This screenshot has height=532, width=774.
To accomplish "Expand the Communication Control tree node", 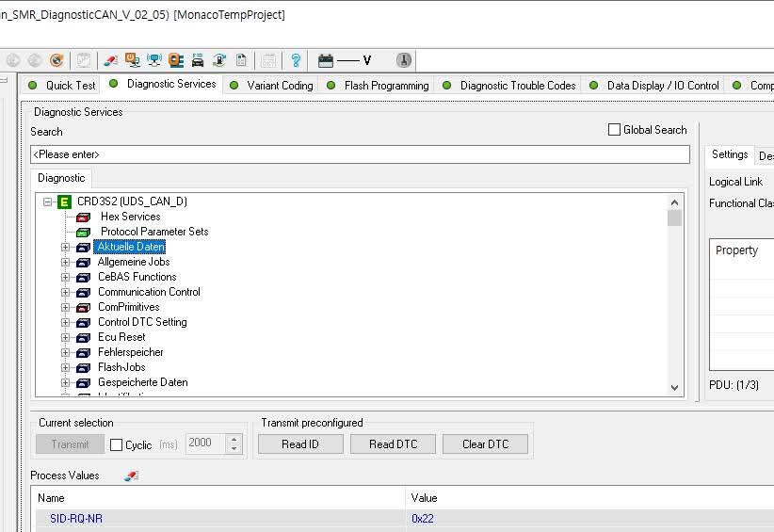I will coord(65,292).
